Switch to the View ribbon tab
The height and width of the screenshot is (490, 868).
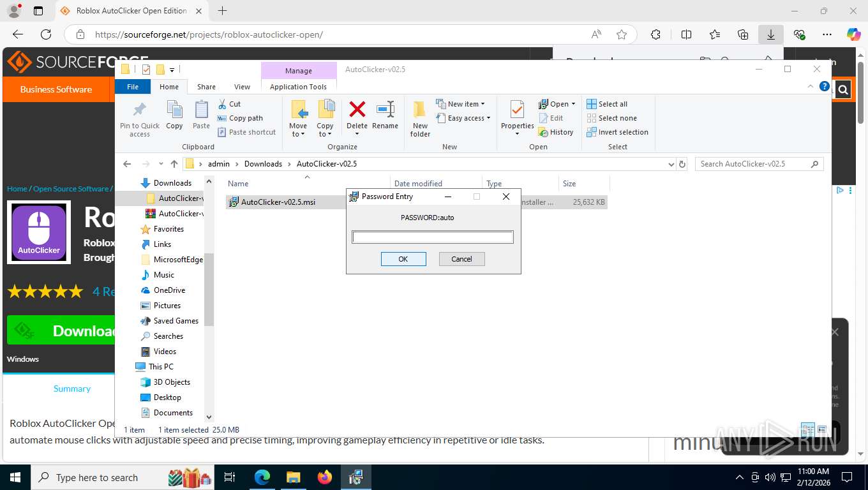(x=242, y=87)
